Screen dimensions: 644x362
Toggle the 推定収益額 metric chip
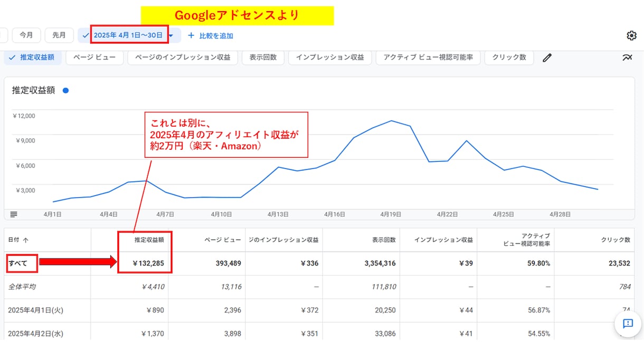(33, 58)
